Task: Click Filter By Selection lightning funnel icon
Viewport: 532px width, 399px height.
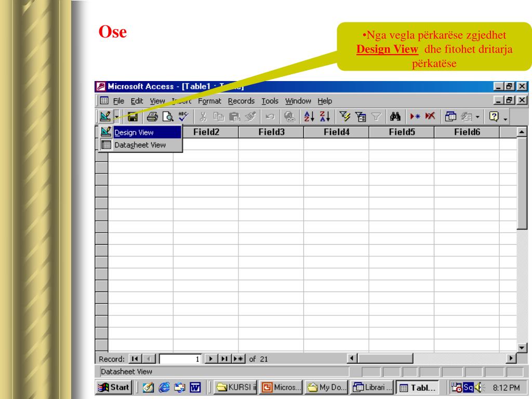Action: pos(345,117)
